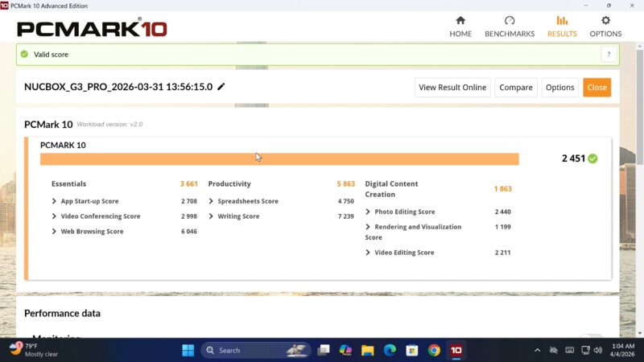Launch Microsoft Edge from the taskbar
This screenshot has height=362, width=644.
point(390,350)
